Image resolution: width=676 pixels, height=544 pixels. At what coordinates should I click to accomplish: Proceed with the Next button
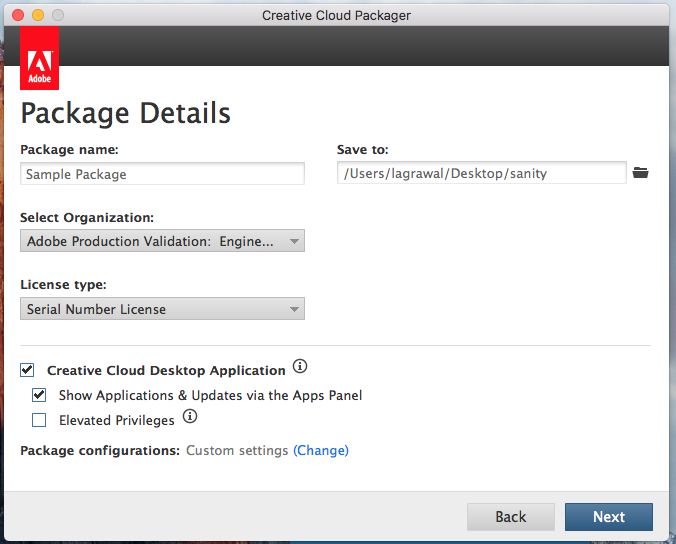[608, 516]
